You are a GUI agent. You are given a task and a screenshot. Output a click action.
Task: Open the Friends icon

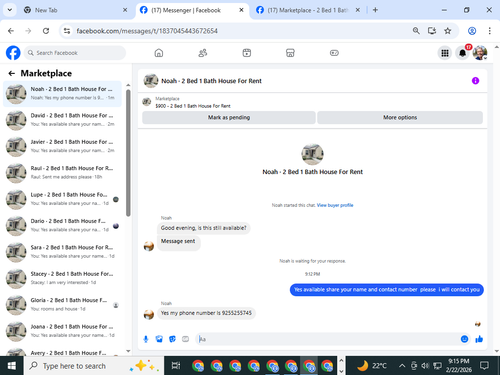coord(203,53)
